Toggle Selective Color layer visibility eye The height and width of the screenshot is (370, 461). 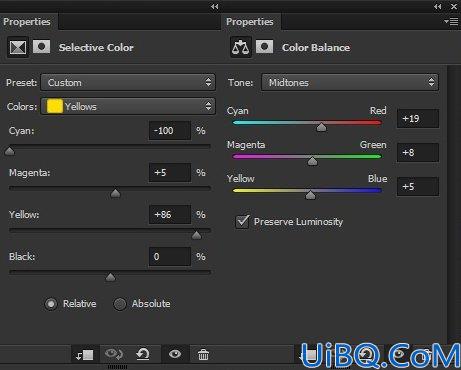(175, 354)
